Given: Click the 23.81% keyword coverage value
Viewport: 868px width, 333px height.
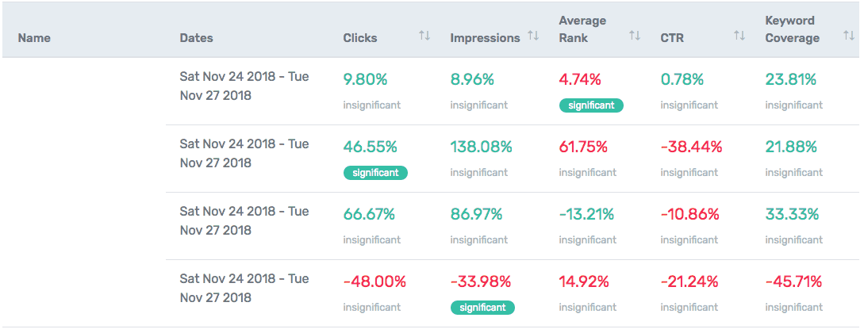Looking at the screenshot, I should [x=791, y=79].
